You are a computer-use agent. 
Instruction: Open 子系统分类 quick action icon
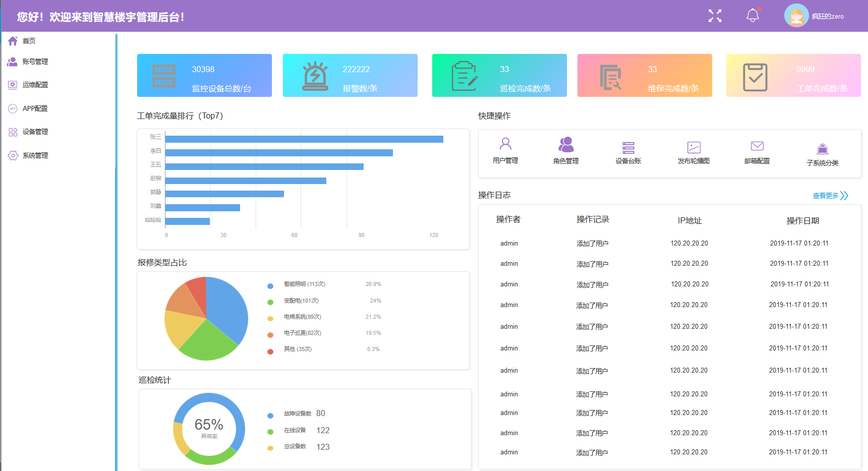click(x=823, y=149)
